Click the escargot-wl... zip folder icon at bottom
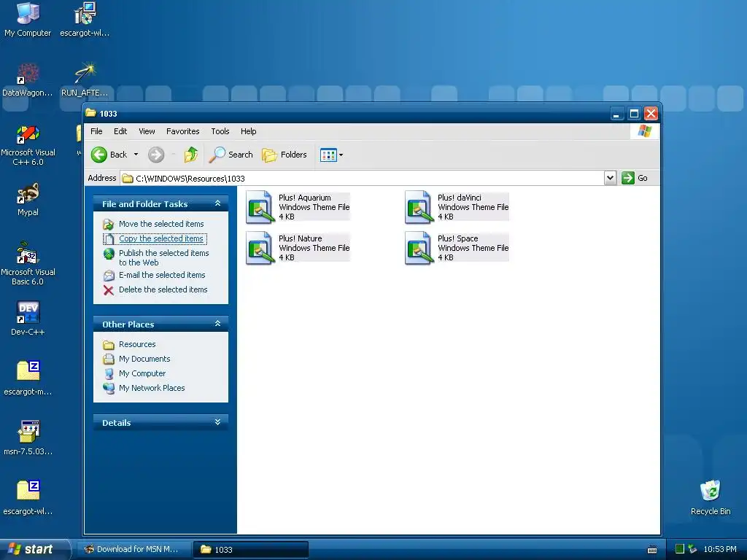 (x=28, y=497)
